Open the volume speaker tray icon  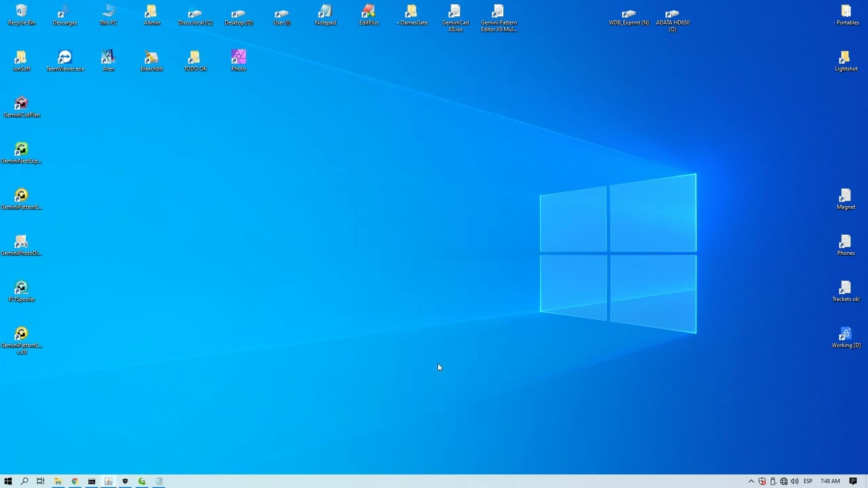(x=795, y=481)
